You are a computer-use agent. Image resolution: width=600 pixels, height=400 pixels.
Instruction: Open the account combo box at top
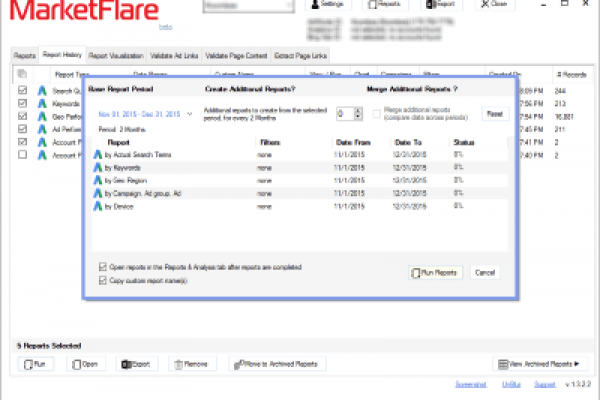[x=248, y=5]
